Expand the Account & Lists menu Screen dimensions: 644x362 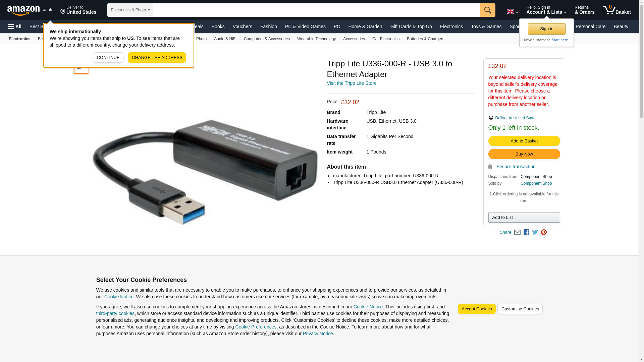[x=546, y=10]
